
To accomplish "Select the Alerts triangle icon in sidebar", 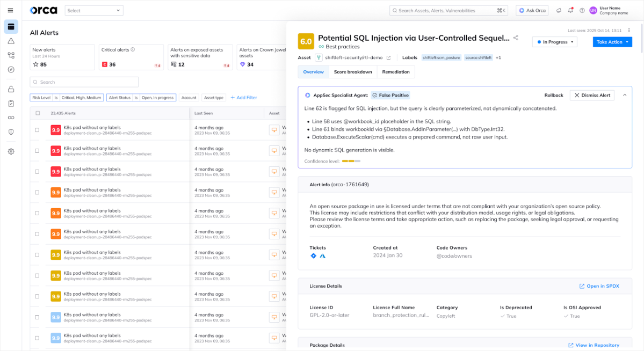I will [x=11, y=40].
